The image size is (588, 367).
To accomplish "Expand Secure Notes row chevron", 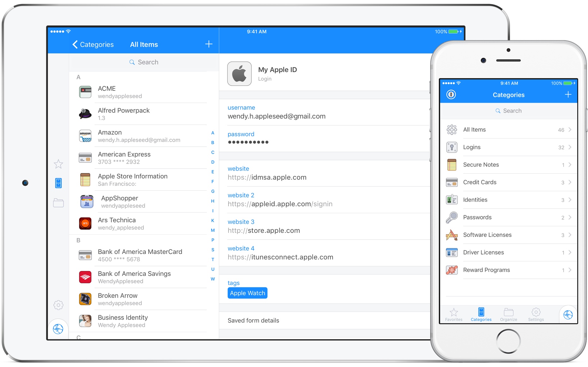I will tap(570, 165).
